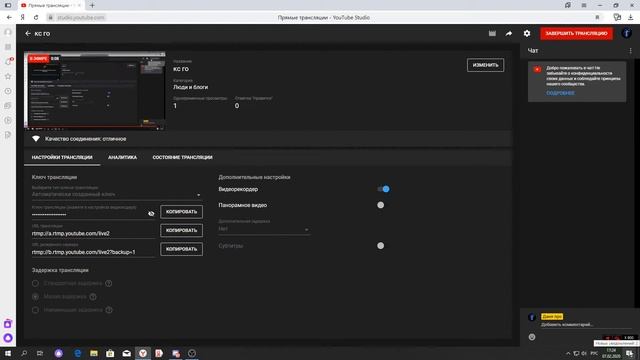Copy rtmp://a.rtmp.youtube.com/live2 URL

(182, 230)
